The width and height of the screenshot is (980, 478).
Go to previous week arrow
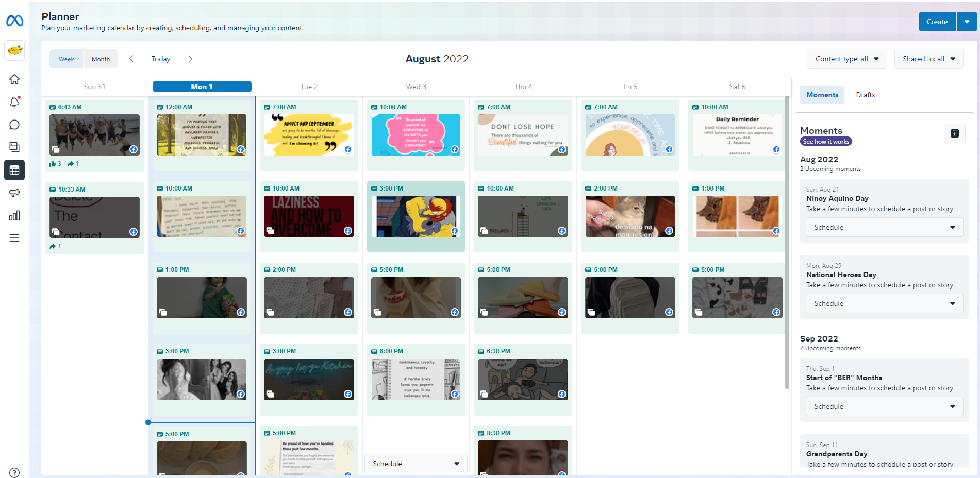point(131,59)
